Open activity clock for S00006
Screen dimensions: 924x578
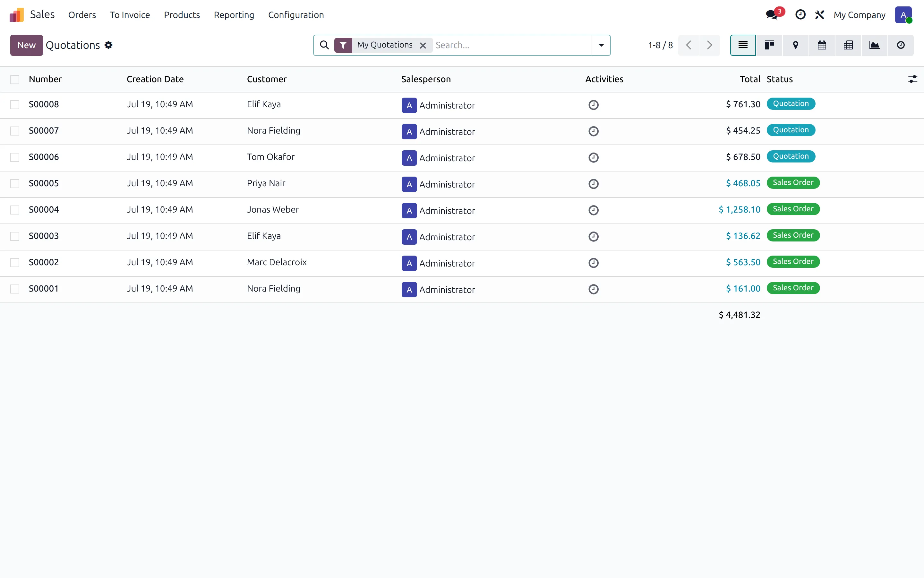coord(593,157)
